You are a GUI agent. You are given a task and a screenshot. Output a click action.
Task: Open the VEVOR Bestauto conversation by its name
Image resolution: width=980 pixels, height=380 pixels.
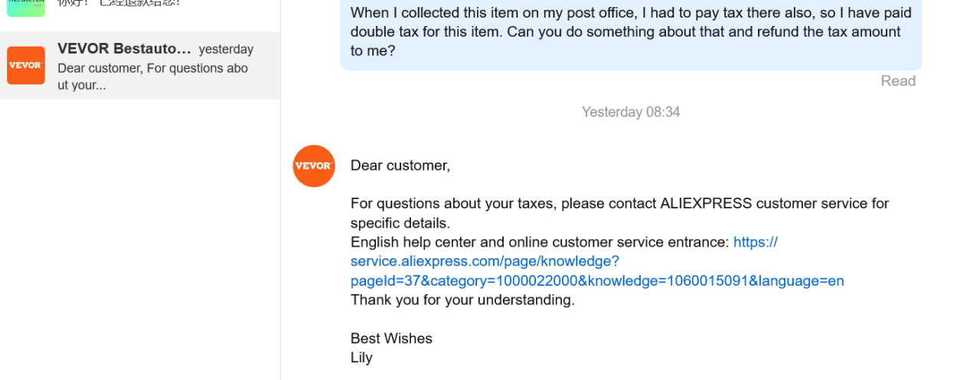click(124, 49)
